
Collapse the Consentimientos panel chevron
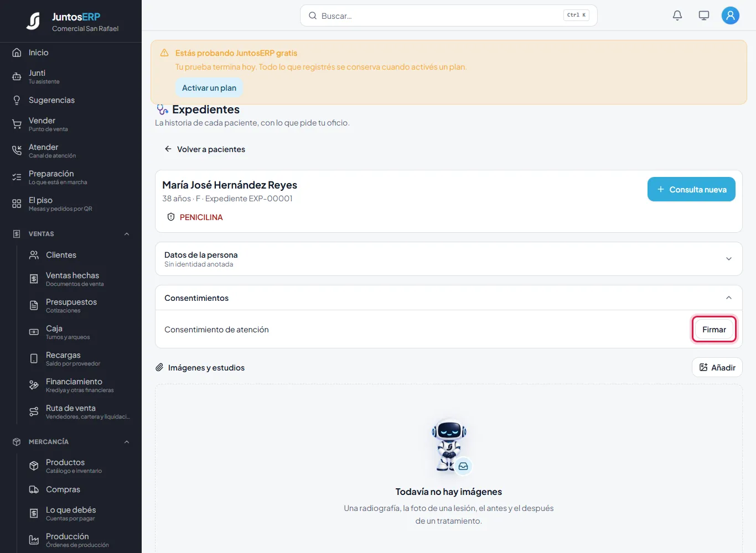[729, 298]
